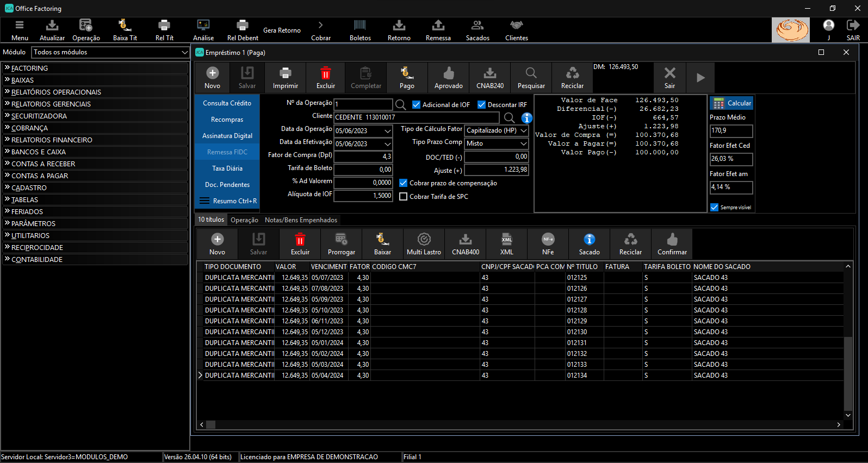Switch to Notas/Bens Empenhados tab
The width and height of the screenshot is (868, 463).
pyautogui.click(x=301, y=220)
